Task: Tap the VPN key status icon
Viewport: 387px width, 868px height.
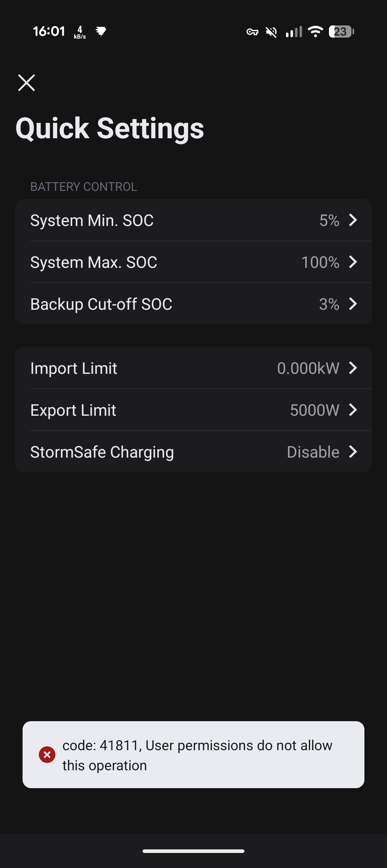Action: coord(252,32)
